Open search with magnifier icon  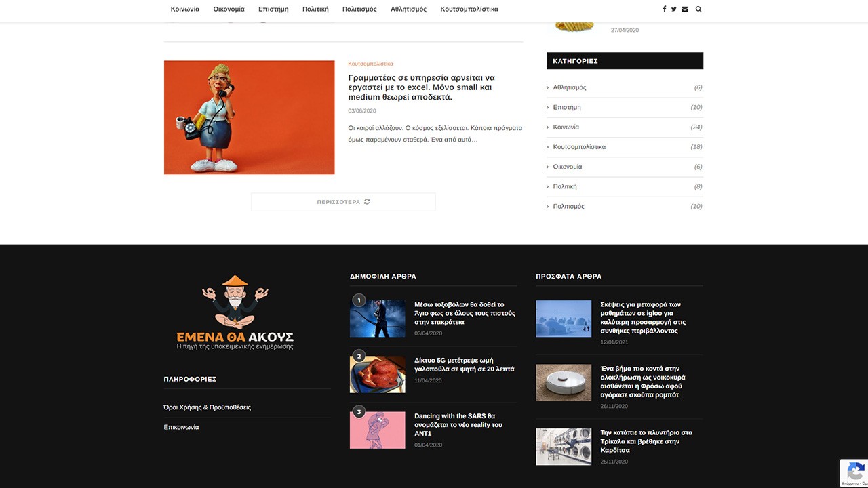[698, 9]
